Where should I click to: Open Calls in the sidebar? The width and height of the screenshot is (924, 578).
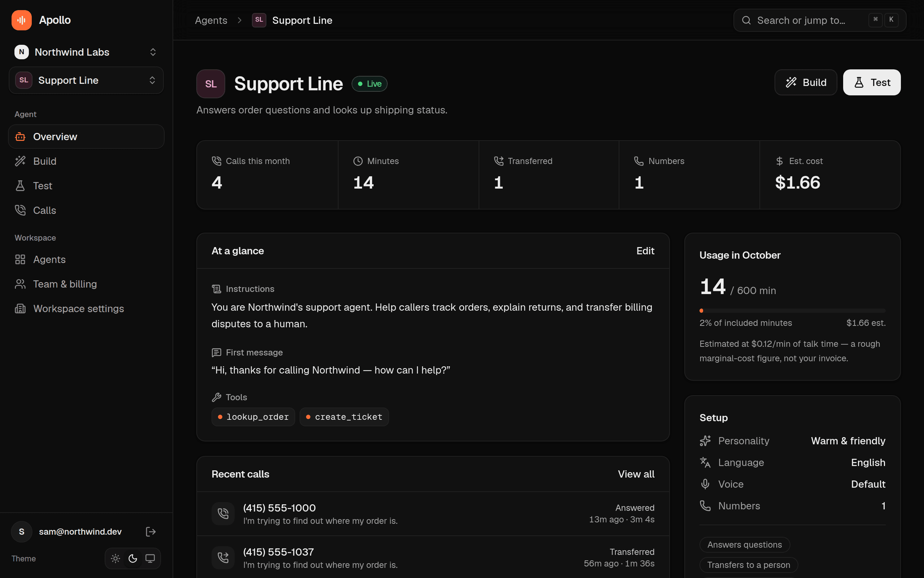tap(86, 210)
